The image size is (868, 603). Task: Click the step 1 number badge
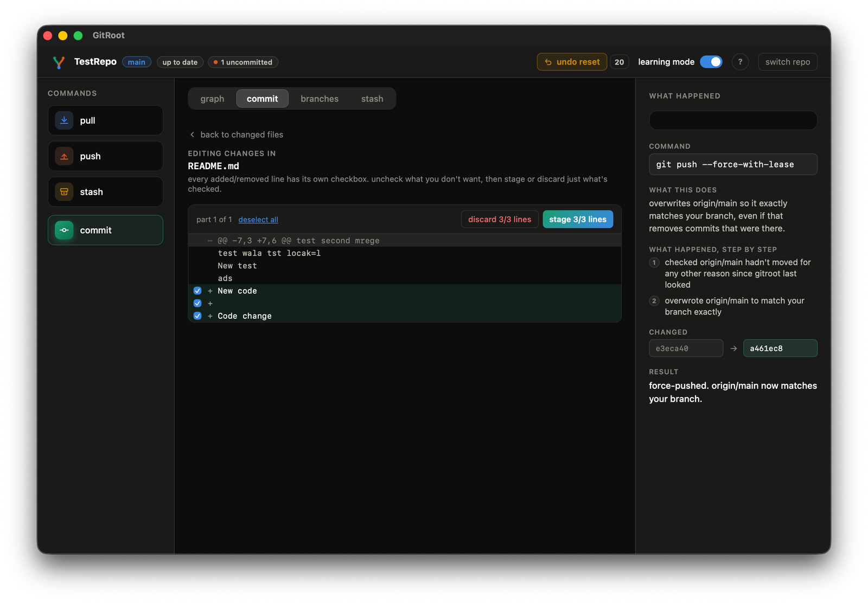[654, 262]
